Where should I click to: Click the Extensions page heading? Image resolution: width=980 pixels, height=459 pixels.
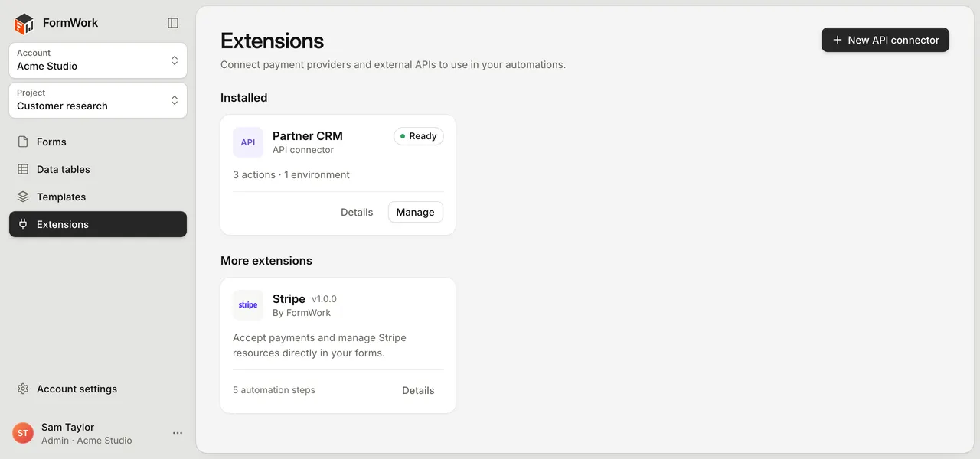[272, 41]
